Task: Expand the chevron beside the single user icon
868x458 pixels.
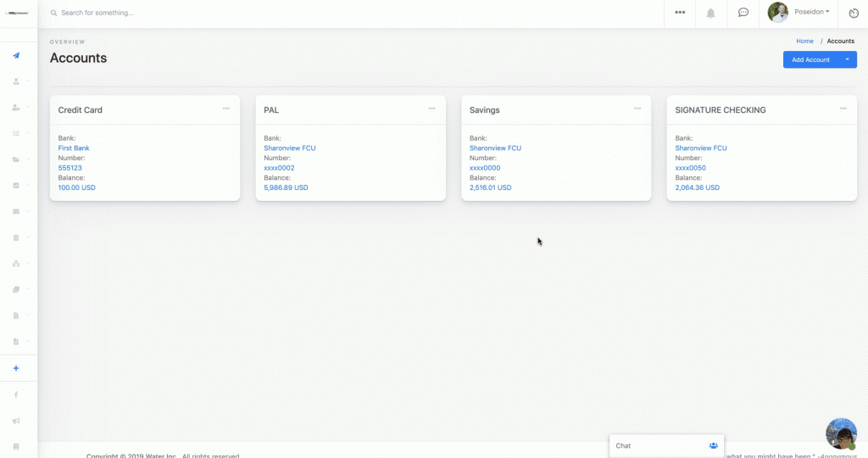Action: pyautogui.click(x=28, y=81)
